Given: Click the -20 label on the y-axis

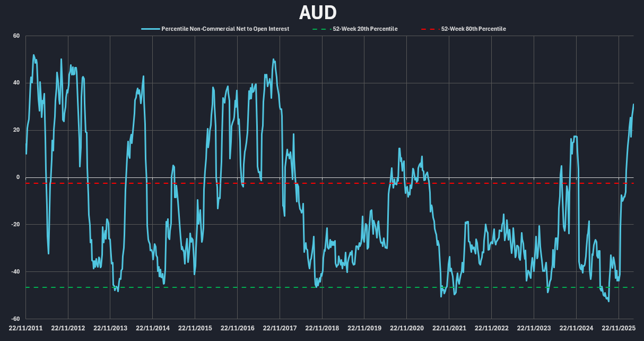Looking at the screenshot, I should (x=15, y=225).
